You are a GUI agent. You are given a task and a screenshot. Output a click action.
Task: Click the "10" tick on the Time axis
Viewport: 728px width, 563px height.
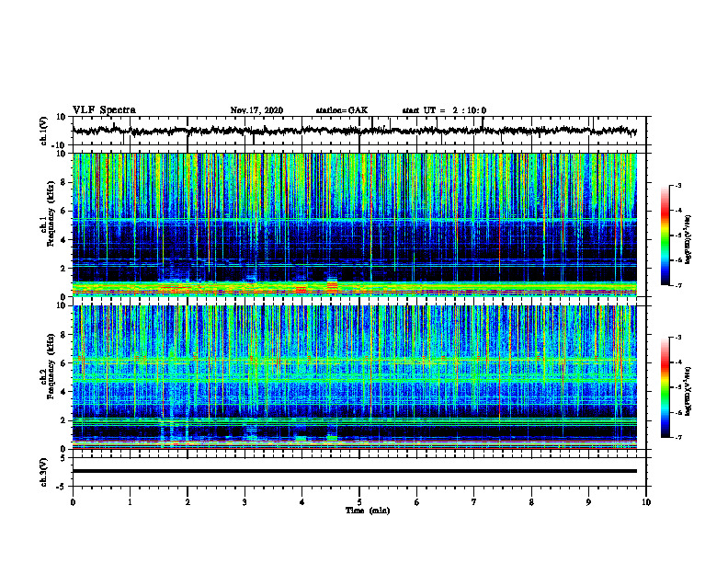[x=646, y=502]
